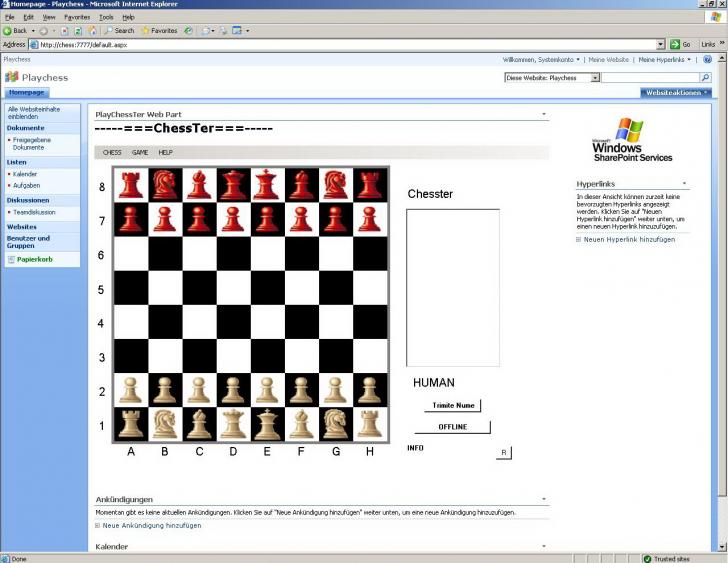
Task: Select the red bishop on F8
Action: click(301, 185)
